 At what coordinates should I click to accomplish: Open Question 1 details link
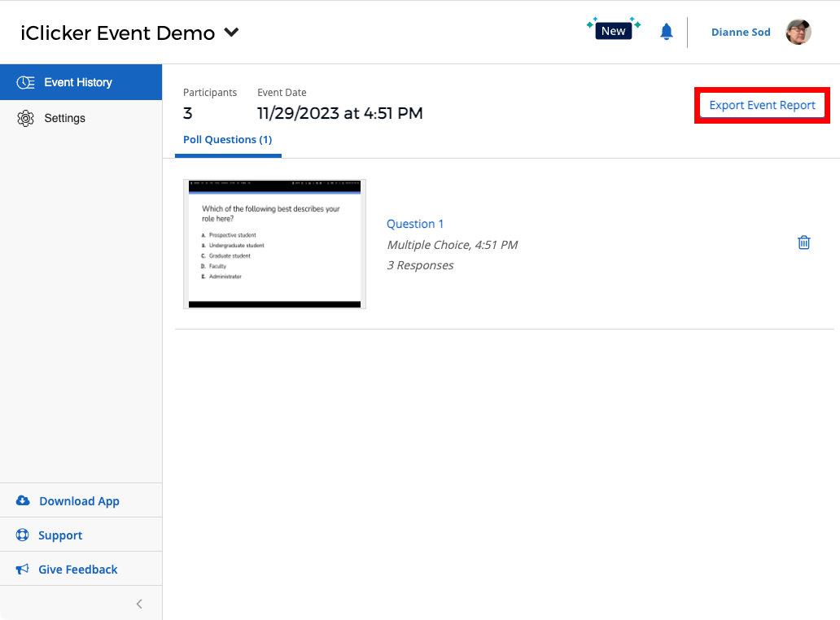click(x=415, y=224)
